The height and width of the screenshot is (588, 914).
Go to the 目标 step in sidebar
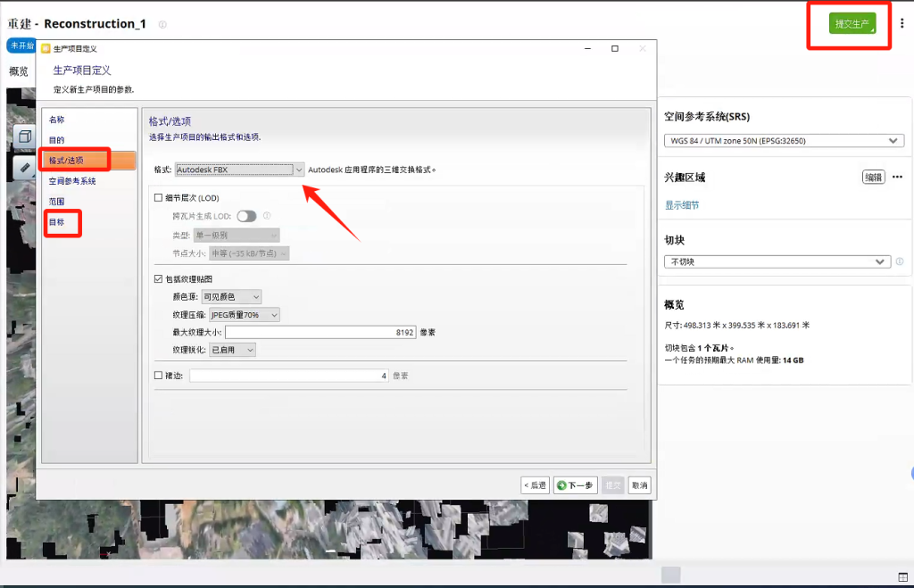(56, 222)
